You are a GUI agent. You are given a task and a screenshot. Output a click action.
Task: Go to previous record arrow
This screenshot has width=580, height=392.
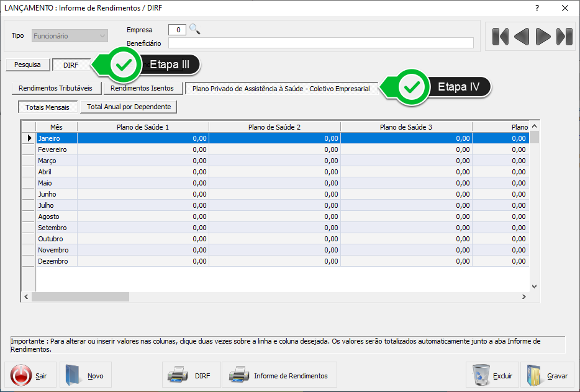(522, 37)
